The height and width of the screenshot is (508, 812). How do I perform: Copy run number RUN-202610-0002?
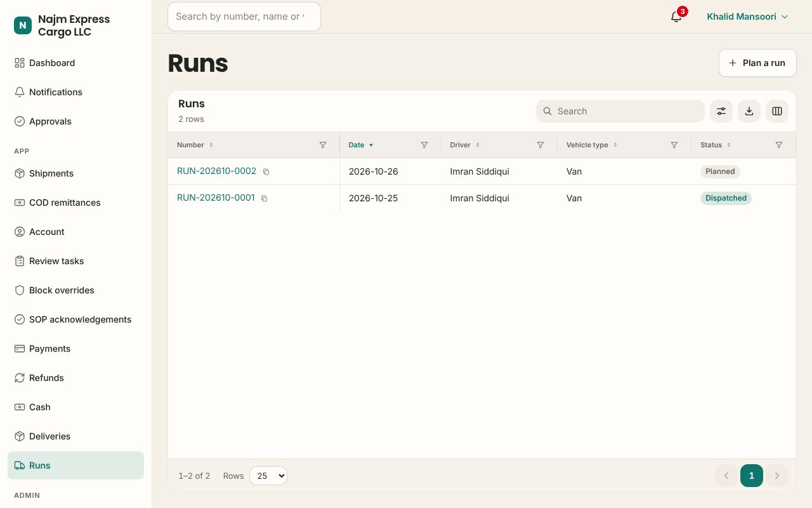pyautogui.click(x=266, y=171)
